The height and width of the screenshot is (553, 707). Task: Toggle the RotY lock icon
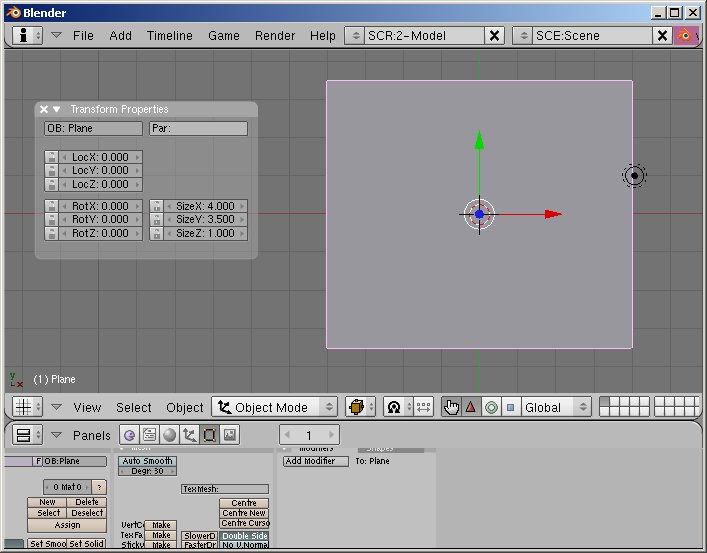click(x=51, y=220)
